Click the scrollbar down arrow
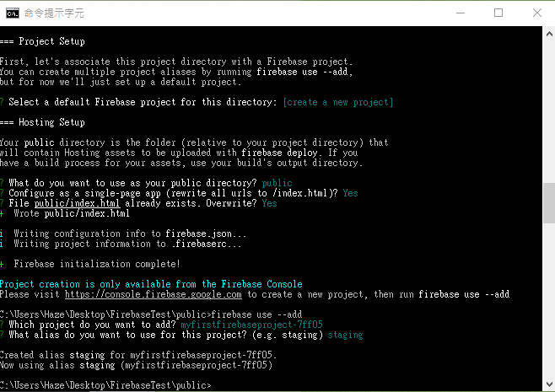Screen dimensions: 555x392 click(x=549, y=384)
